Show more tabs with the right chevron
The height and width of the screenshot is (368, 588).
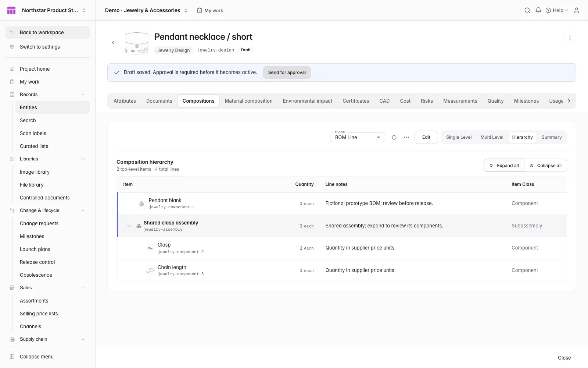(x=569, y=101)
